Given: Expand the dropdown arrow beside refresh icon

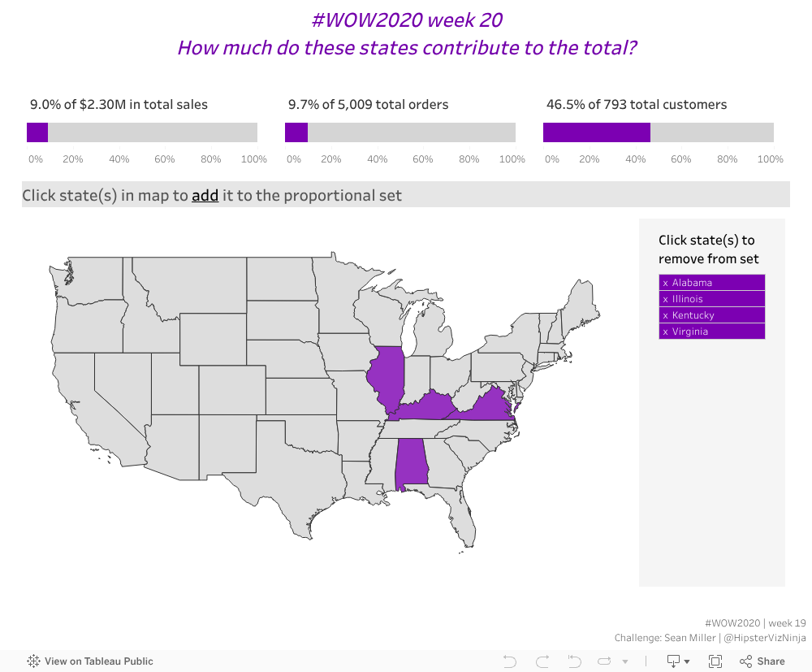Looking at the screenshot, I should click(x=625, y=661).
